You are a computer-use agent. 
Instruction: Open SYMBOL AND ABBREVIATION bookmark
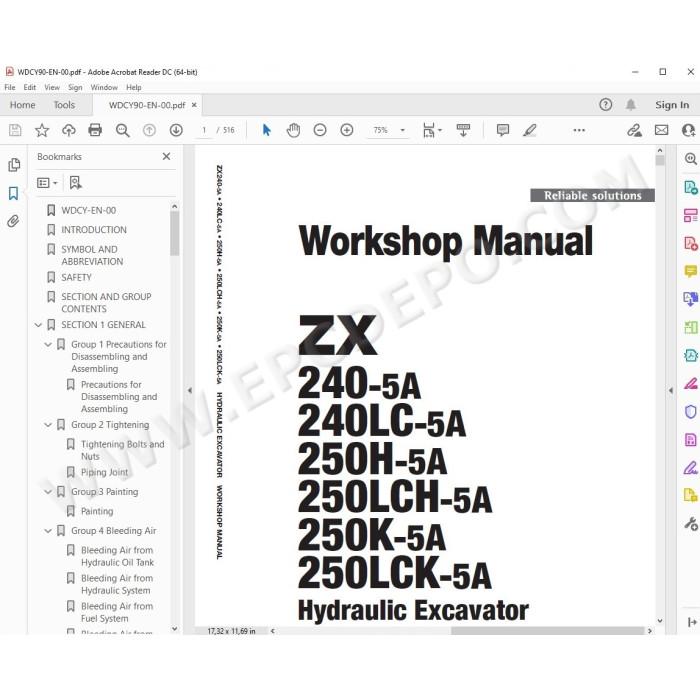pos(92,255)
